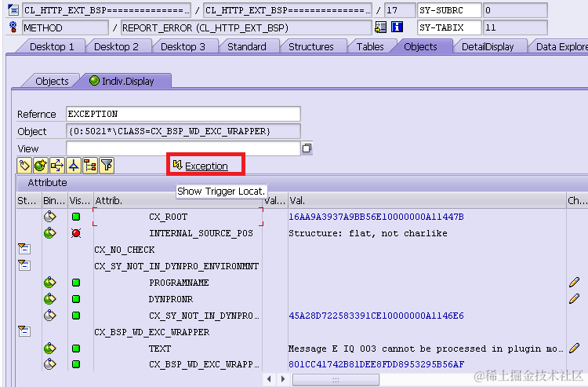Click the binding icon in the PROGRAMNAME row
The image size is (588, 387).
(50, 283)
